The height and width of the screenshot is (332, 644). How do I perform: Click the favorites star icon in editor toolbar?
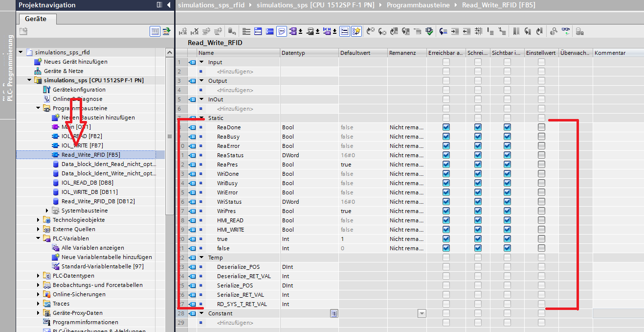pyautogui.click(x=356, y=31)
